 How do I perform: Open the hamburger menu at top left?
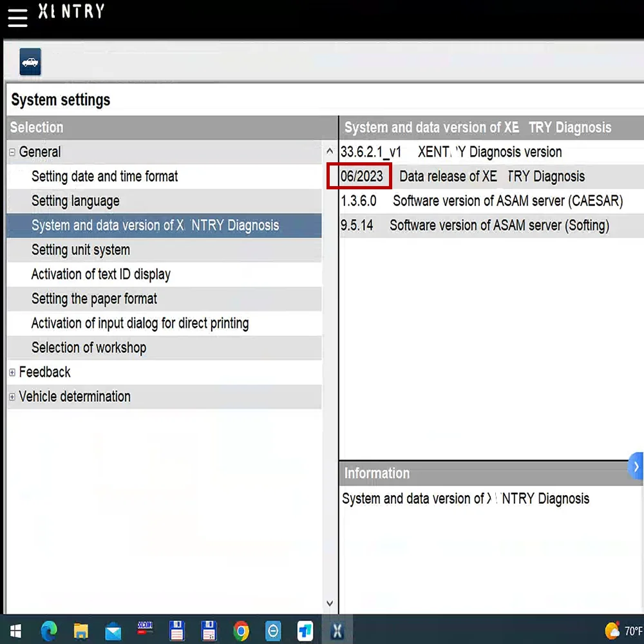click(17, 17)
